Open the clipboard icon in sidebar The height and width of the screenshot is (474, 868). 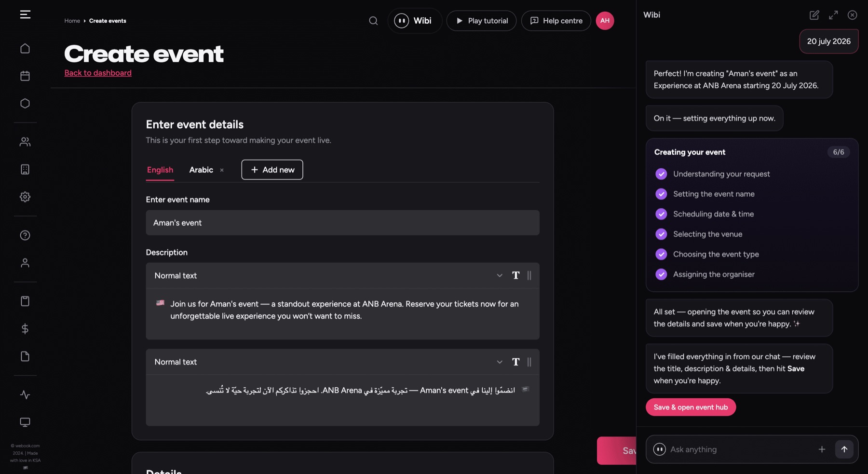[x=25, y=301]
